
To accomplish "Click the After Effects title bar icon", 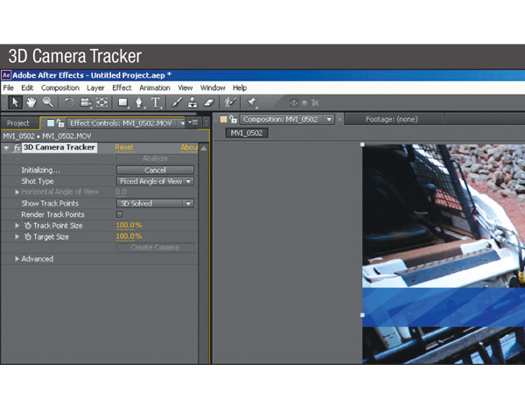I will (x=6, y=75).
